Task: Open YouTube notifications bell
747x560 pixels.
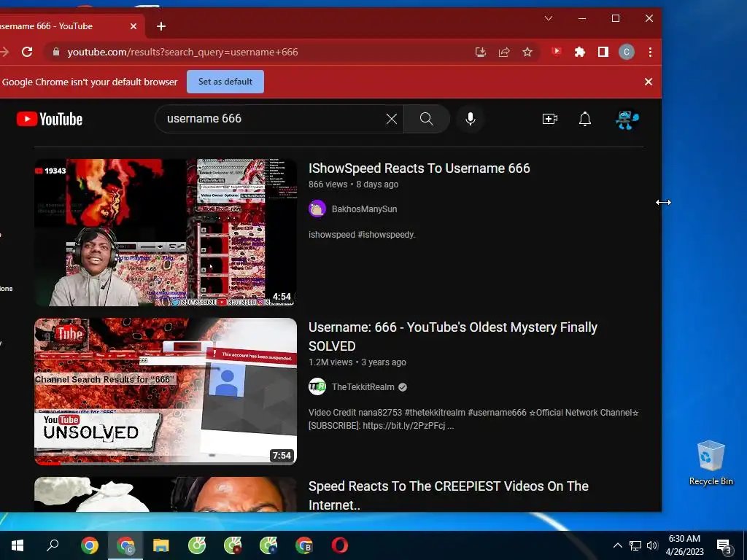Action: coord(585,119)
